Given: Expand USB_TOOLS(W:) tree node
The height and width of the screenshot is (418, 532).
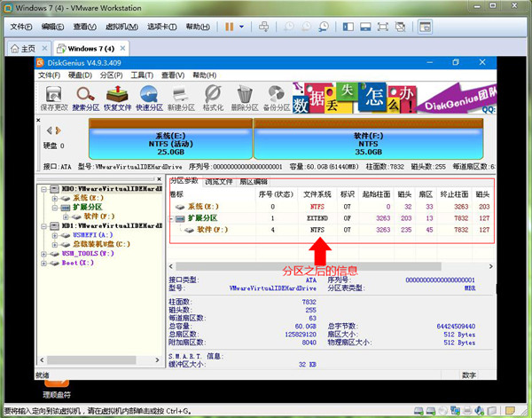Looking at the screenshot, I should [43, 254].
